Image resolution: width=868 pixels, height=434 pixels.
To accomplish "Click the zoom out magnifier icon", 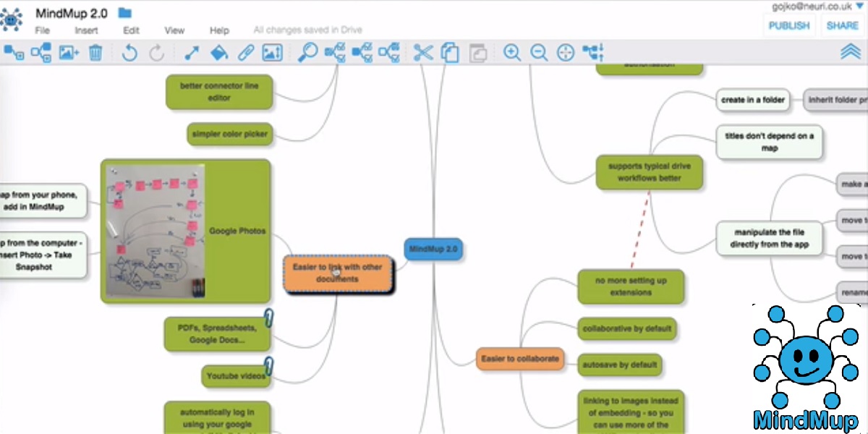I will (539, 53).
